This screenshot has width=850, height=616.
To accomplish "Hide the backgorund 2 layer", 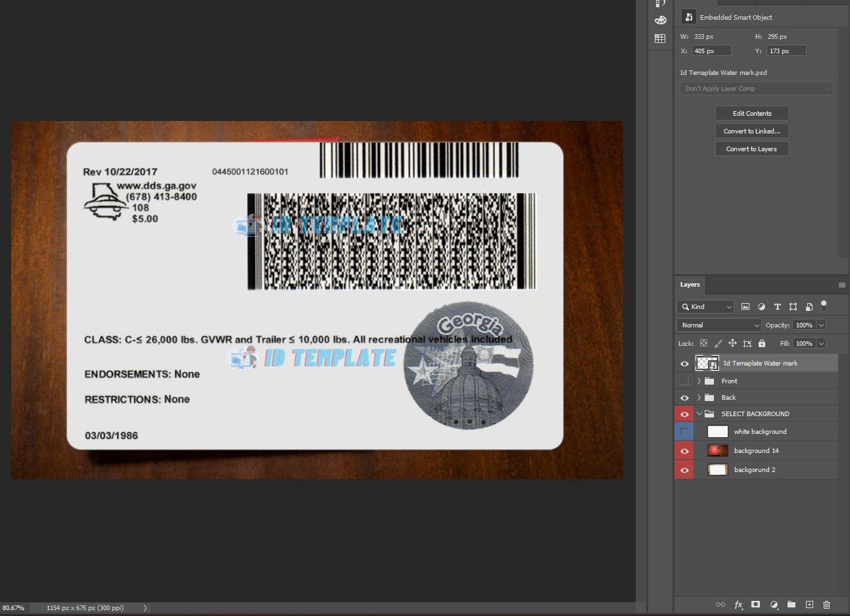I will click(684, 470).
